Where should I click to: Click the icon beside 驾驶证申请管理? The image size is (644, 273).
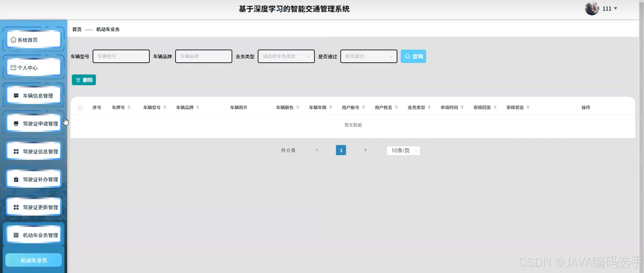point(16,123)
